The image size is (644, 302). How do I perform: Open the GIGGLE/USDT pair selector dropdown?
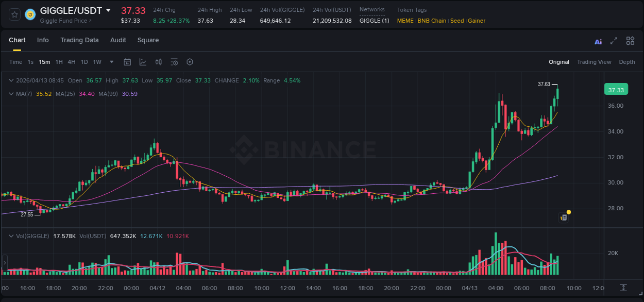108,10
